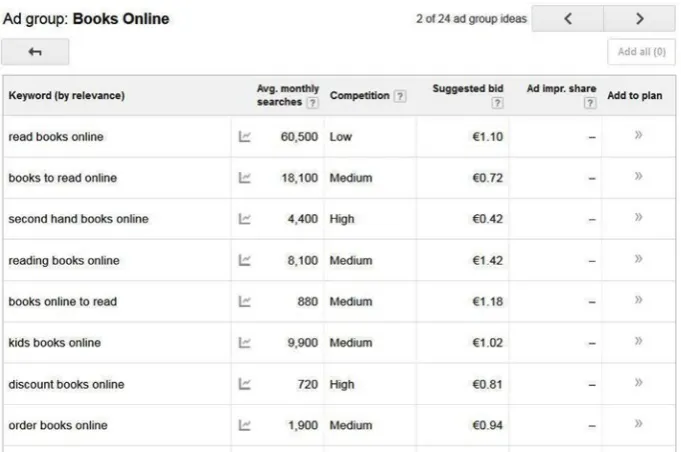This screenshot has width=681, height=452.
Task: Sort by Competition column header
Action: 359,96
